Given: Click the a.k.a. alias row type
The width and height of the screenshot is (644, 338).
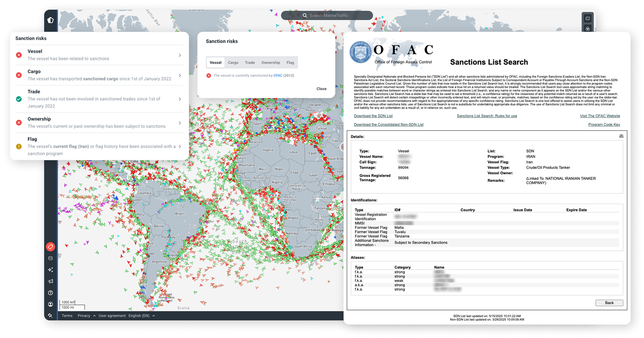Looking at the screenshot, I should point(359,285).
